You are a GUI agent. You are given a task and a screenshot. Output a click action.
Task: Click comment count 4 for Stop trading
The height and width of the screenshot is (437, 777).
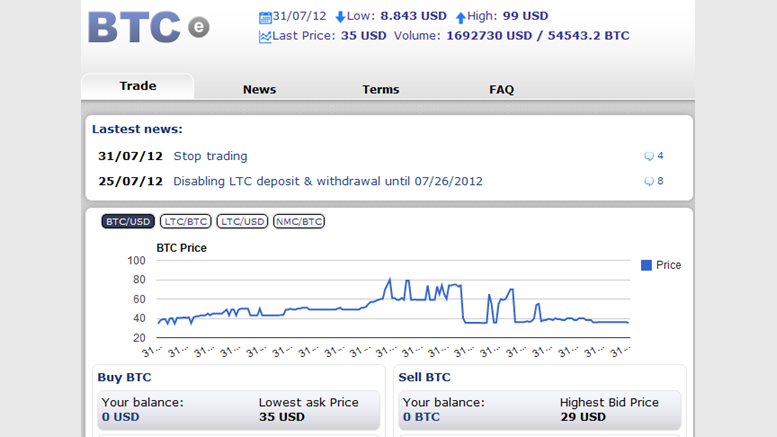coord(660,156)
